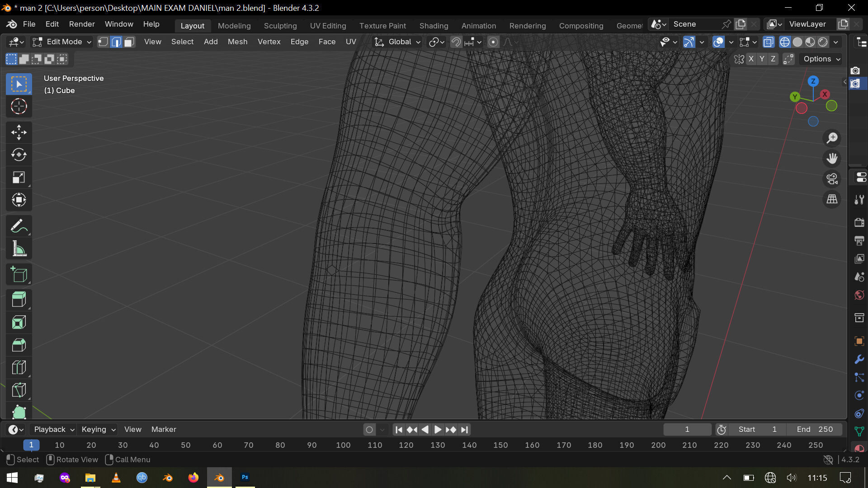Click the zoom view magnifier icon

coord(832,138)
